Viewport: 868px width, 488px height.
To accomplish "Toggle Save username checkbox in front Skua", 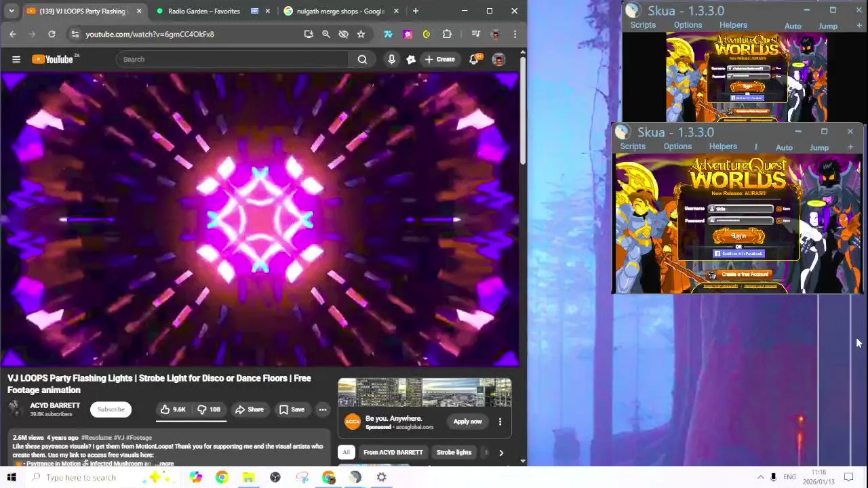I will [778, 209].
